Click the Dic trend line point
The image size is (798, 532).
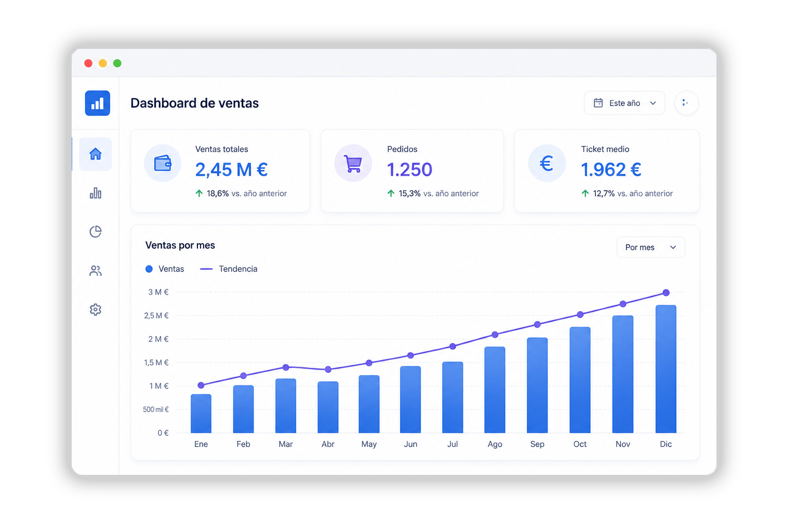click(666, 292)
